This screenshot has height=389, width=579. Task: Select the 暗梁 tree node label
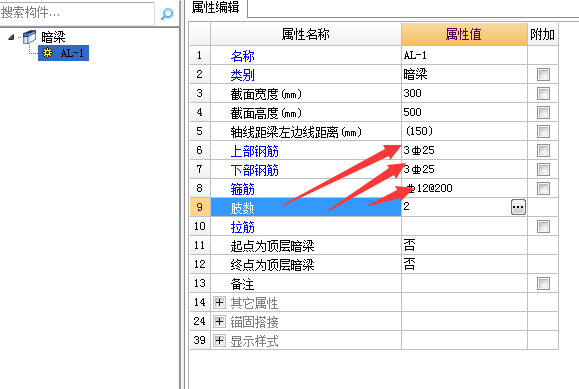coord(53,37)
